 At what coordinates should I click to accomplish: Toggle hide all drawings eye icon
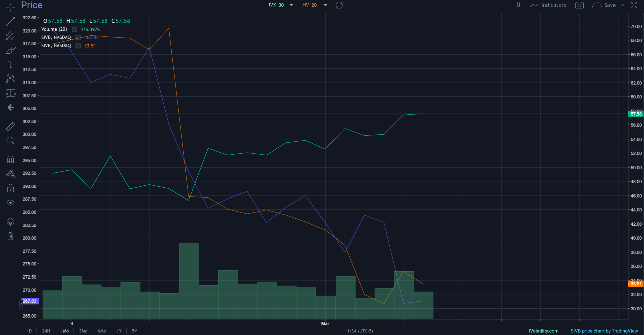(x=10, y=203)
